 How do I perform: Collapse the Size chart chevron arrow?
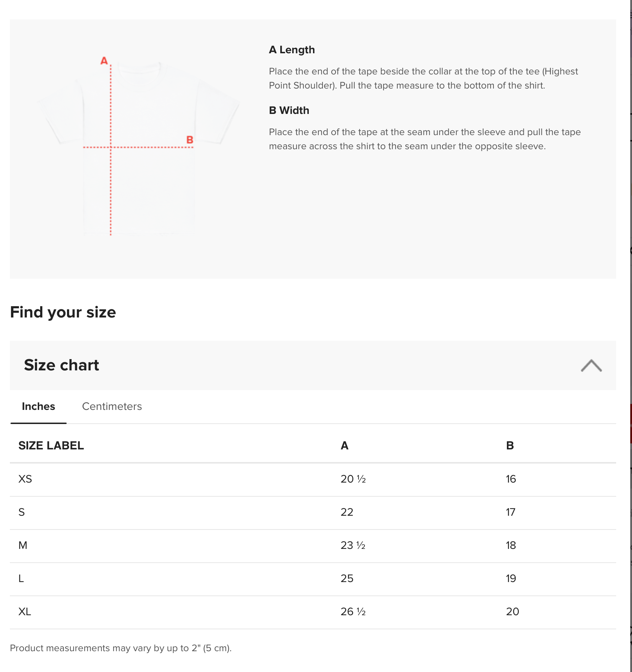pyautogui.click(x=591, y=365)
